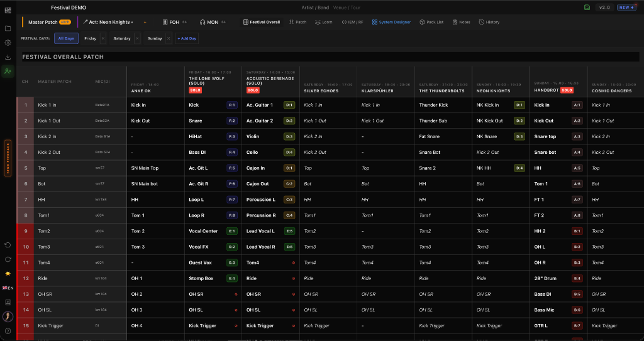
Task: Open the Pack List tab
Action: tap(431, 22)
